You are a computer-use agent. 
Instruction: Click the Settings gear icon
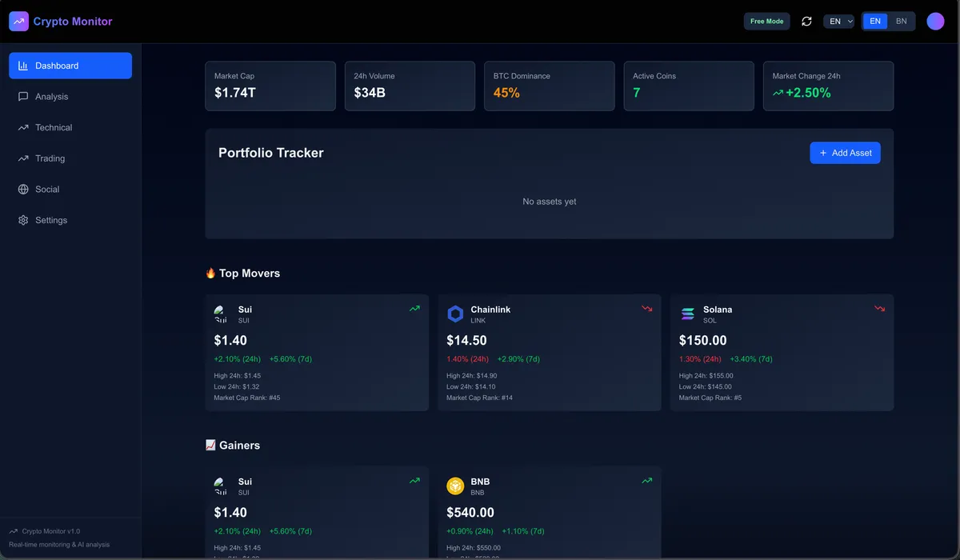(23, 220)
